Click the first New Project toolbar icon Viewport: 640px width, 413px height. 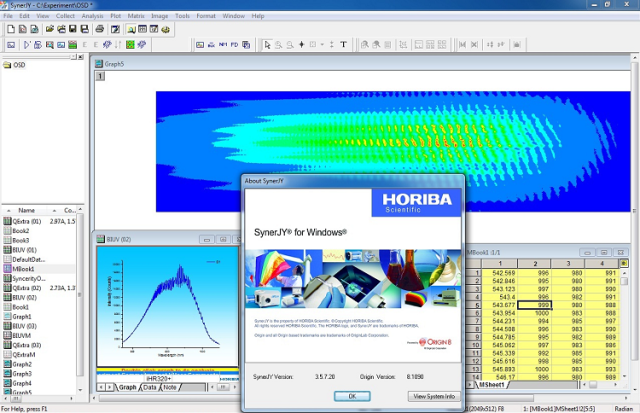pos(9,29)
